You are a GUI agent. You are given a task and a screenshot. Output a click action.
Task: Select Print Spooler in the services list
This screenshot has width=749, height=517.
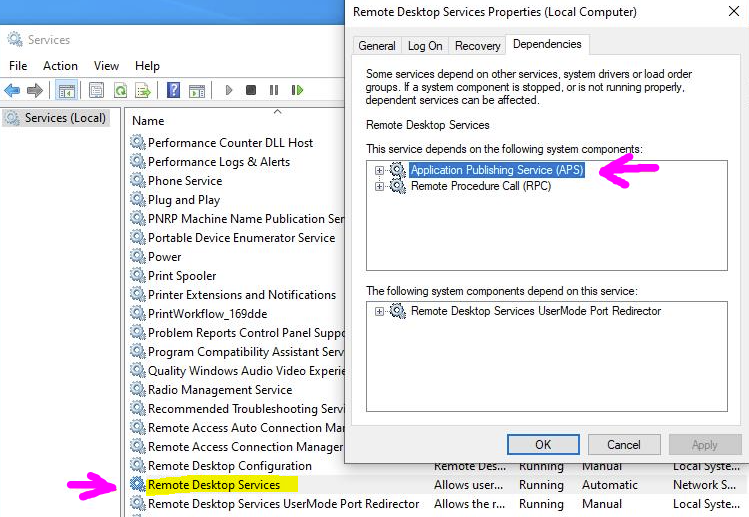[x=182, y=276]
